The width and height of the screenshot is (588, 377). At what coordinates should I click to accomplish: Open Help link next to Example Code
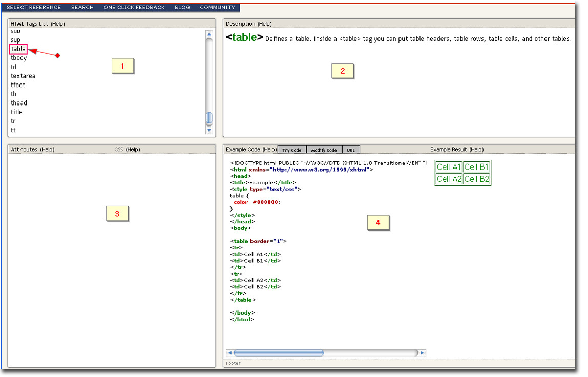pyautogui.click(x=269, y=149)
